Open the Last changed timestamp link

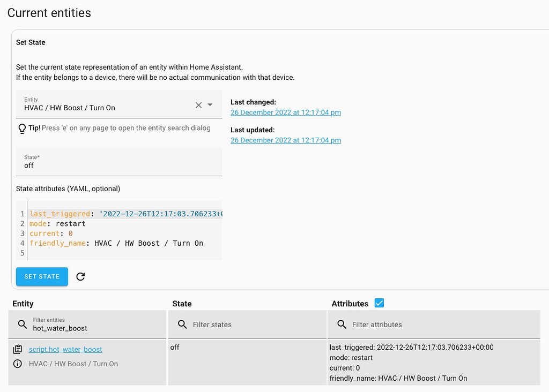285,112
